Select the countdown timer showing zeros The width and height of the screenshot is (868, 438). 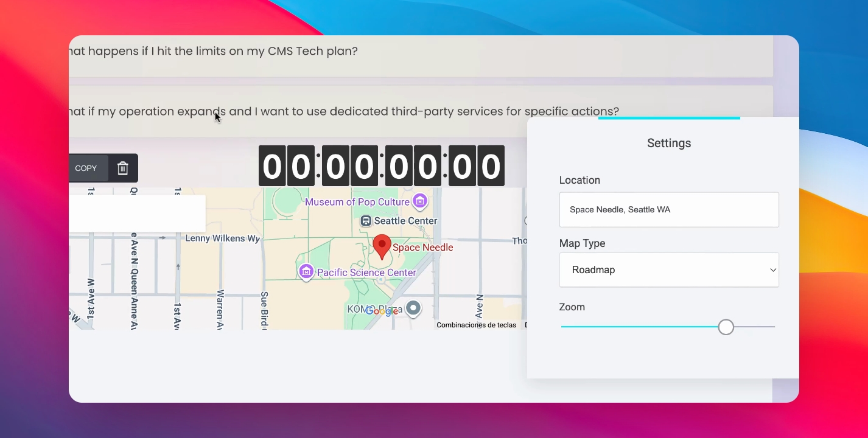click(382, 165)
